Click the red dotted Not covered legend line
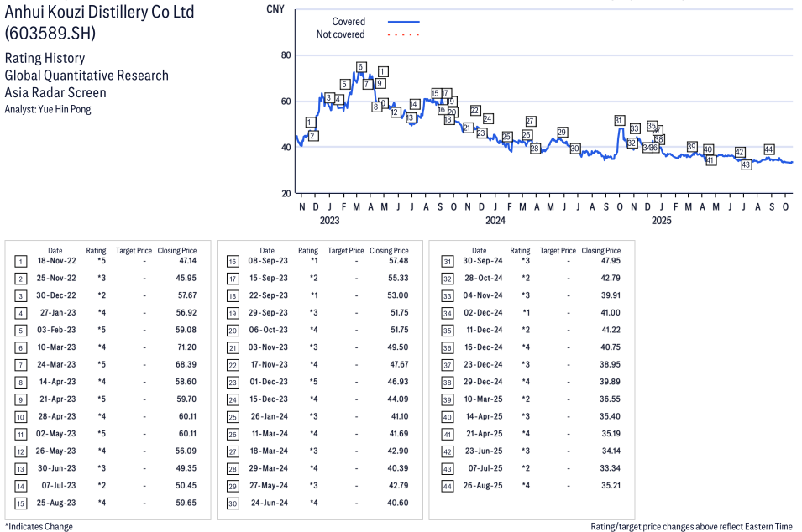Viewport: 802px width, 532px height. [x=403, y=34]
